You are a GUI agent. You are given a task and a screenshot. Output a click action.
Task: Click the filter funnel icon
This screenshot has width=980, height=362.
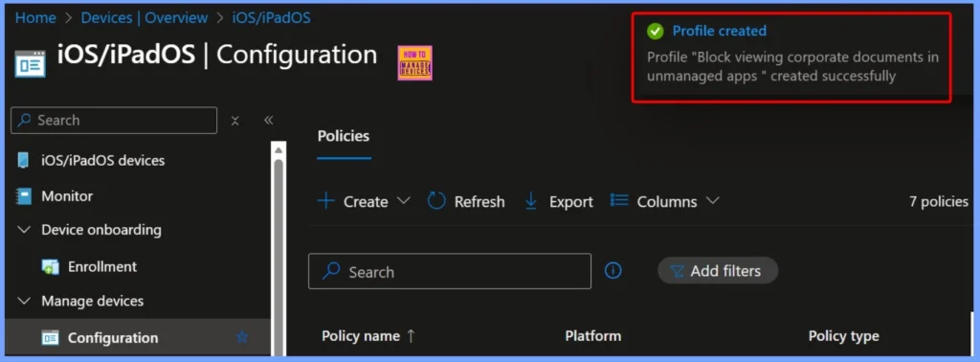coord(677,271)
